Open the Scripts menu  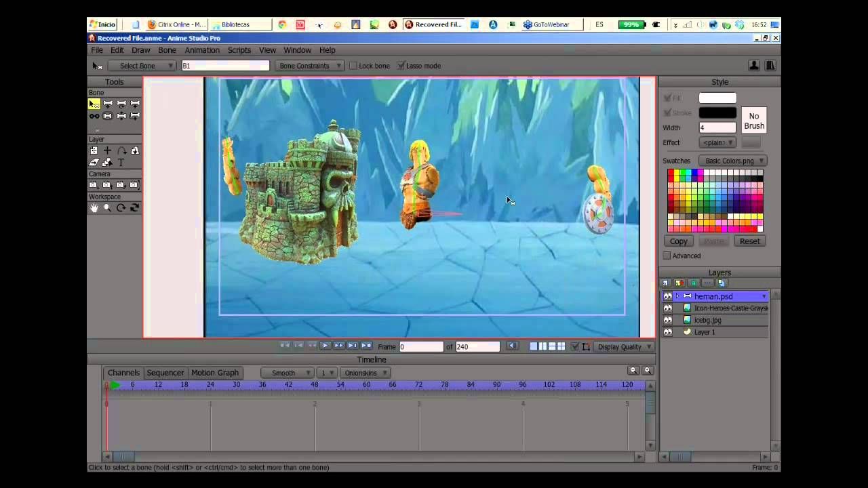pyautogui.click(x=239, y=50)
